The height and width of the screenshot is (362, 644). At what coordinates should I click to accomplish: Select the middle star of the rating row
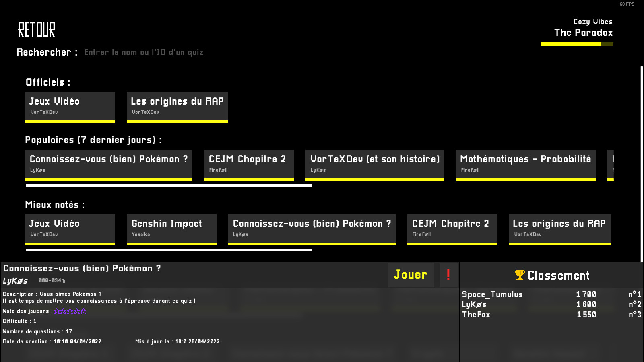tap(69, 311)
